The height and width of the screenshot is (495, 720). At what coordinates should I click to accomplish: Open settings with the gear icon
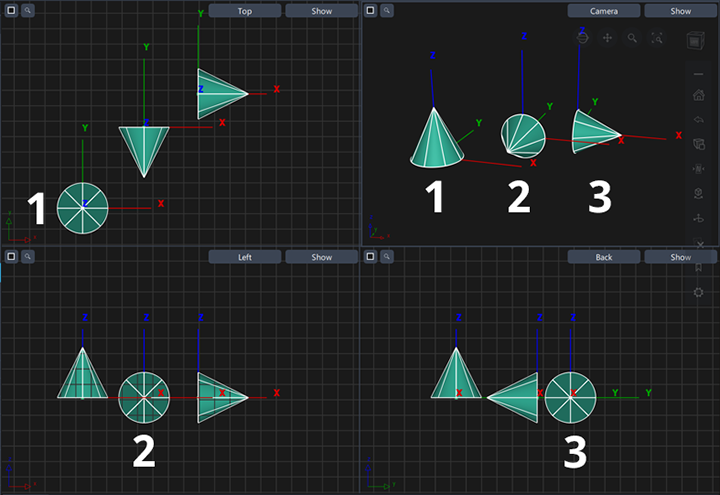(x=698, y=292)
